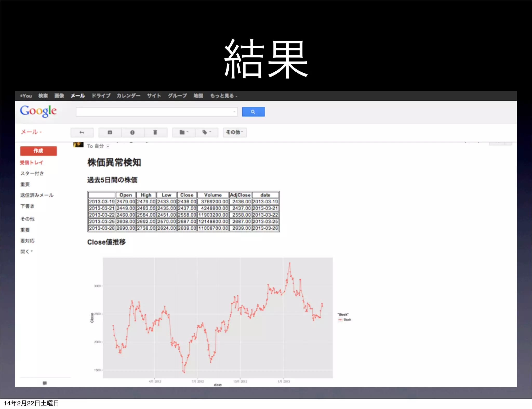Expand the その他 toolbar dropdown
532x409 pixels.
click(235, 132)
